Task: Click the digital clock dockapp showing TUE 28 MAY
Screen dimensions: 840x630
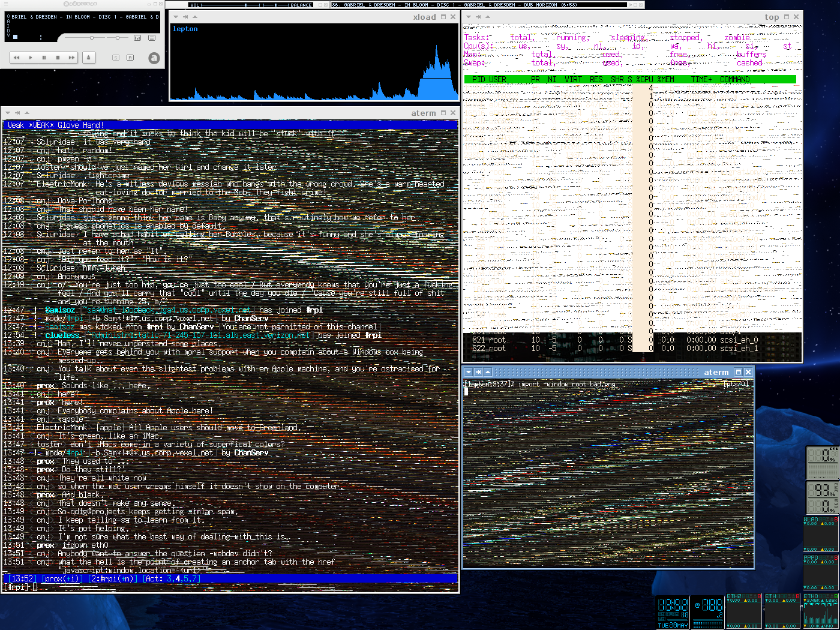Action: [x=673, y=612]
